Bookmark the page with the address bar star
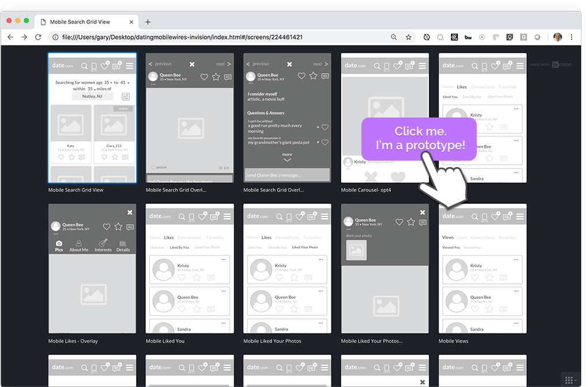 pyautogui.click(x=409, y=36)
